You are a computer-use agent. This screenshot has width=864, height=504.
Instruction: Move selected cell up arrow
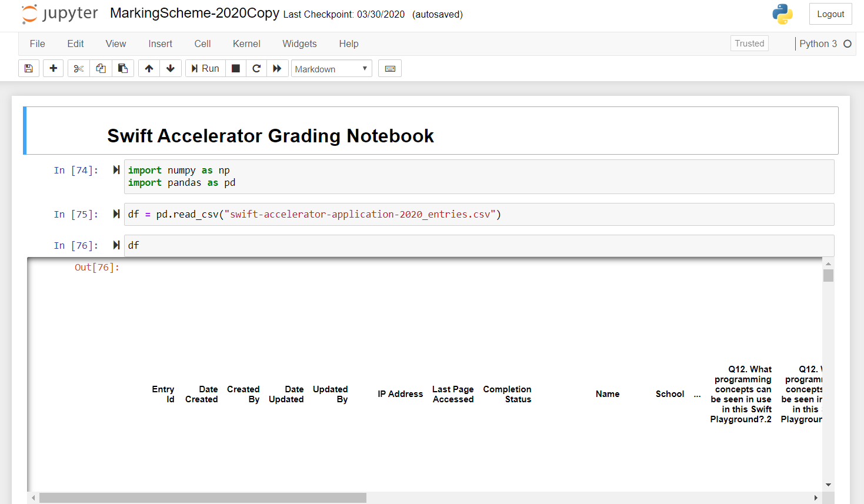[x=149, y=69]
